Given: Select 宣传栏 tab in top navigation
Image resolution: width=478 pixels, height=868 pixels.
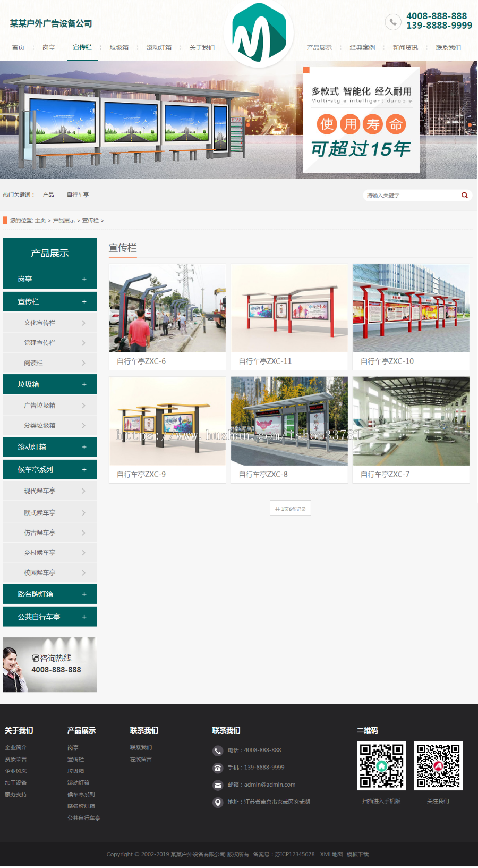Looking at the screenshot, I should tap(82, 47).
